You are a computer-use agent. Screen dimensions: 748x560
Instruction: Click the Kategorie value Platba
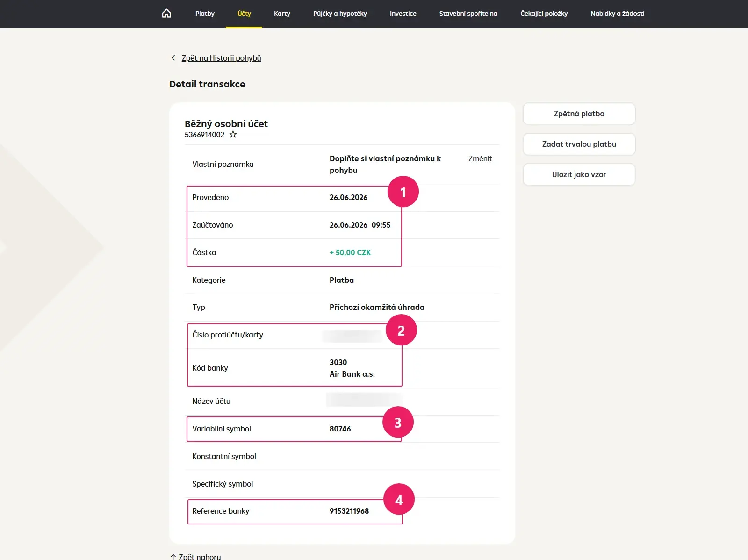click(x=342, y=280)
